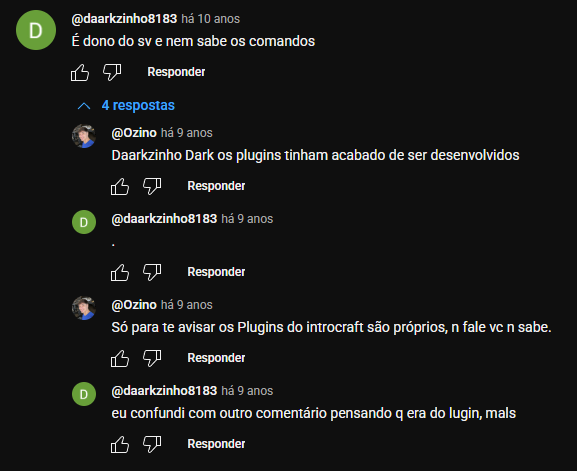This screenshot has width=577, height=471.
Task: Like the single-dot reply from daarkzinho8183
Action: [x=120, y=273]
